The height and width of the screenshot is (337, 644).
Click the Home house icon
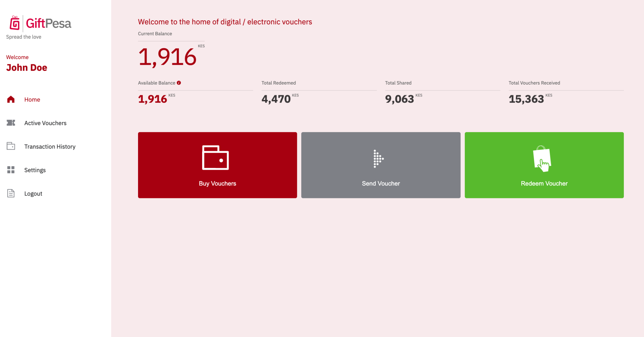pos(11,99)
